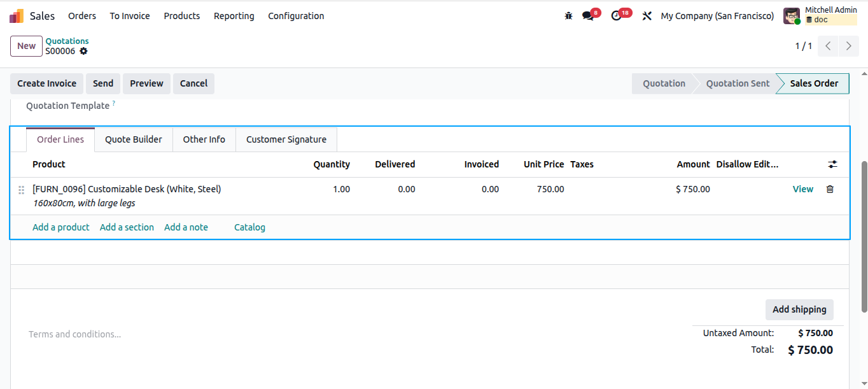Switch to the Other Info tab

pos(204,139)
